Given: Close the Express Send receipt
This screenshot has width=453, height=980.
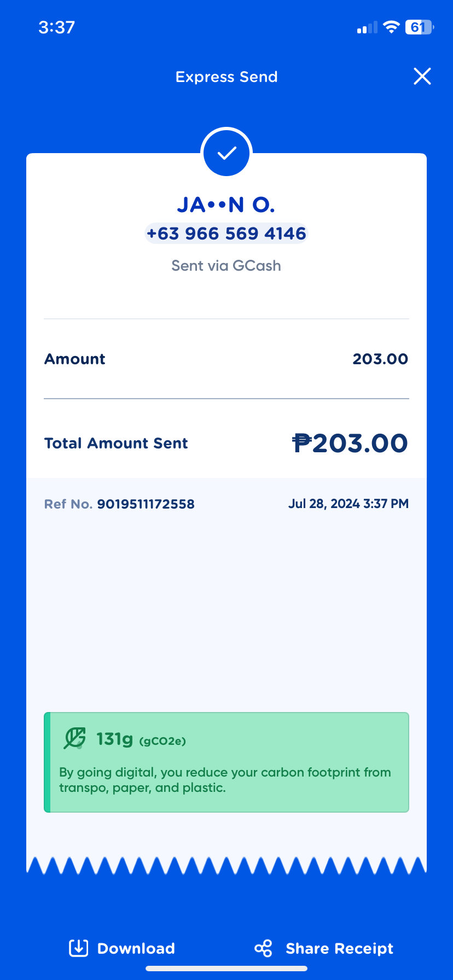Looking at the screenshot, I should [x=422, y=77].
